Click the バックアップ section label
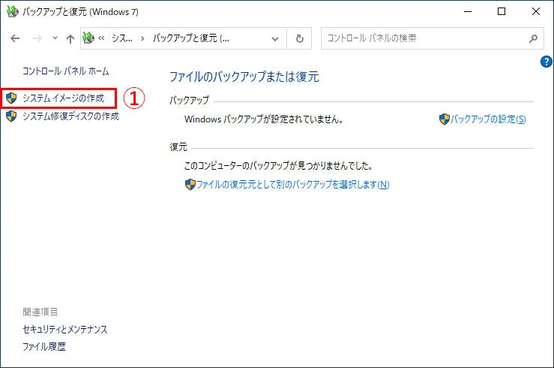 pos(189,101)
